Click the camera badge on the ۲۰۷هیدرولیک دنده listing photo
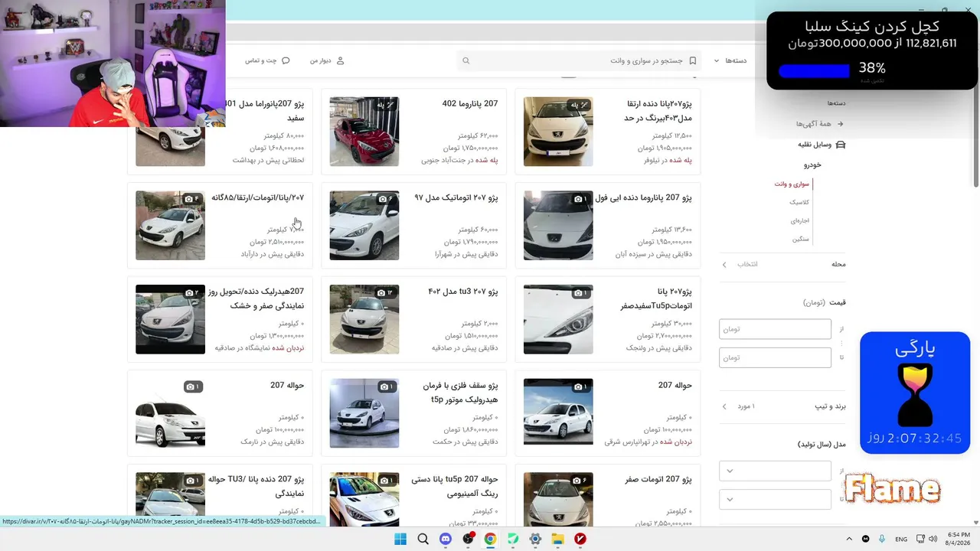This screenshot has width=980, height=551. [x=193, y=293]
